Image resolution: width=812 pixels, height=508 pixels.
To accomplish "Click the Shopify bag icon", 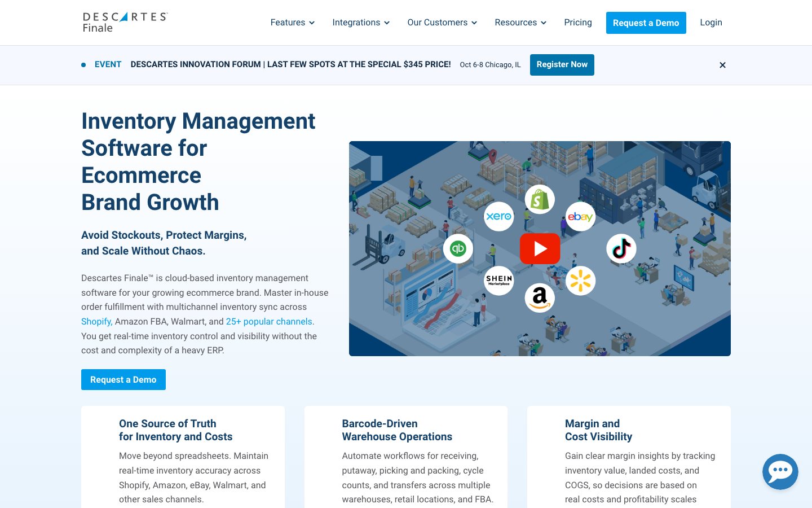I will coord(540,199).
